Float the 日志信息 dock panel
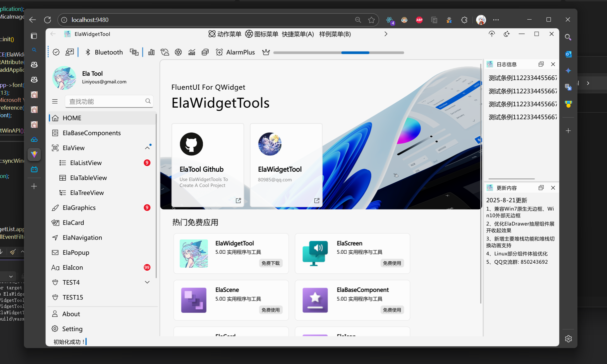 [541, 64]
